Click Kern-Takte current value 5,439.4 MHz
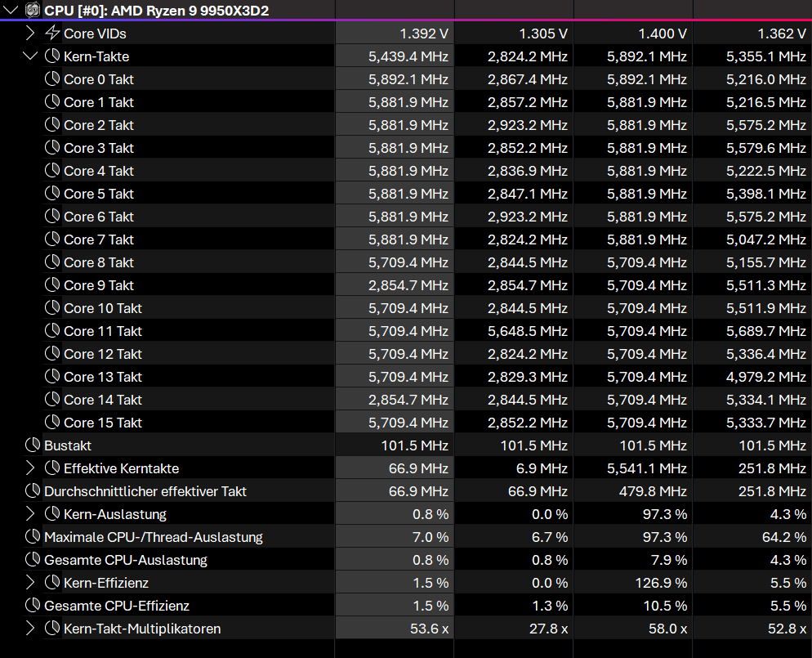 point(408,56)
